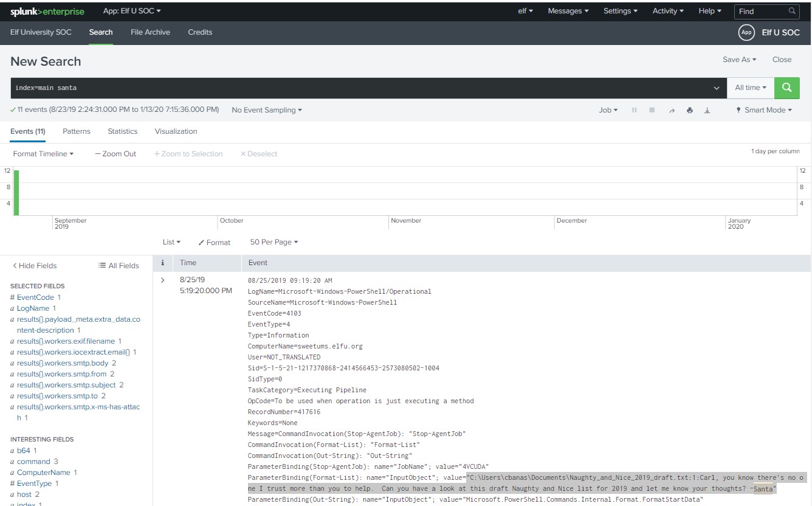Open the 50 Per Page dropdown
Image resolution: width=812 pixels, height=506 pixels.
(274, 242)
